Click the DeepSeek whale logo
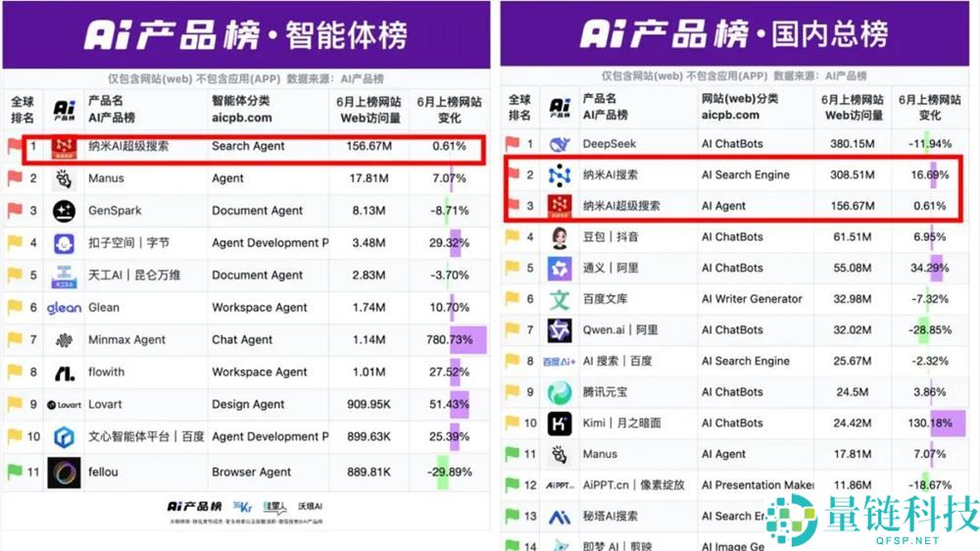The image size is (980, 551). pyautogui.click(x=560, y=144)
